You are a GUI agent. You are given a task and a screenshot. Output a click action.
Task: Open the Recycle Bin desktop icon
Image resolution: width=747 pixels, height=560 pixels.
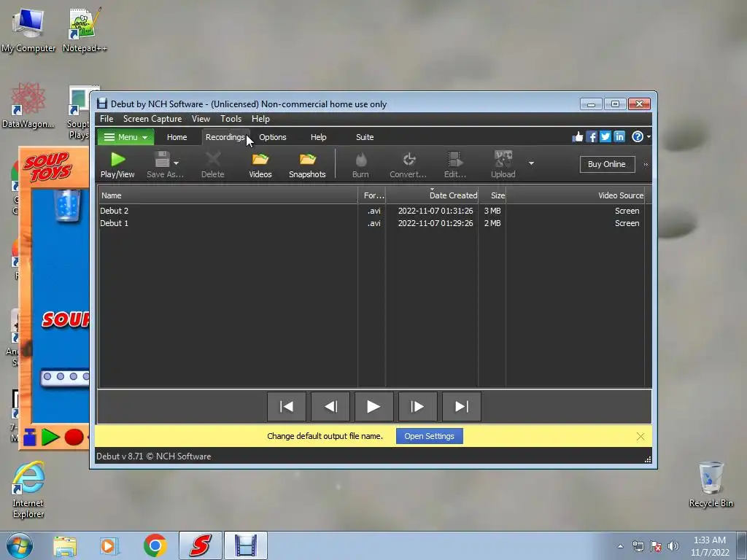pyautogui.click(x=711, y=485)
